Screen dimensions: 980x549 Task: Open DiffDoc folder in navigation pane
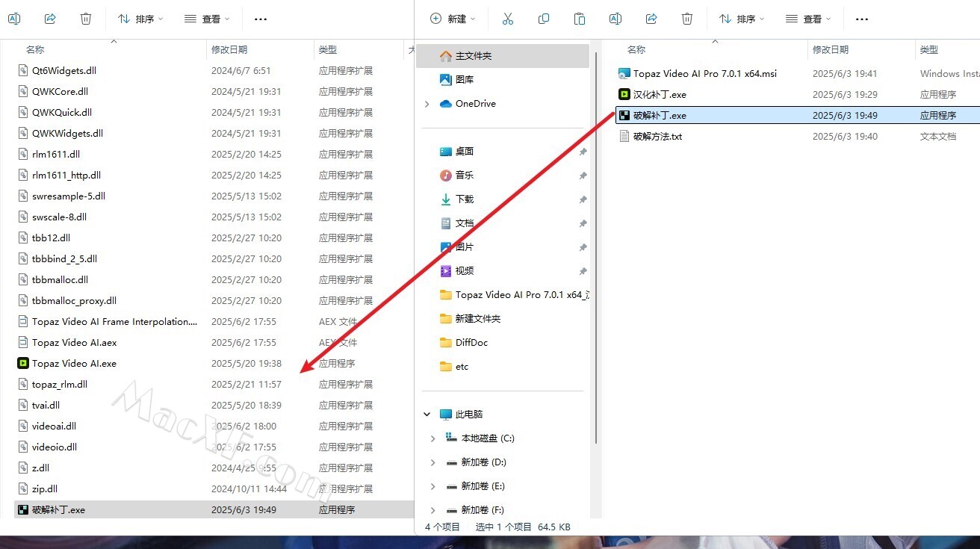click(464, 342)
